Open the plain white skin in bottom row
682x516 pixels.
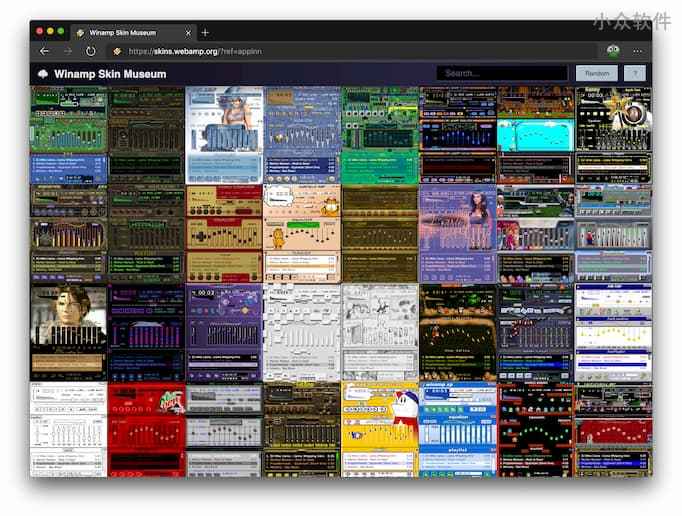point(68,430)
